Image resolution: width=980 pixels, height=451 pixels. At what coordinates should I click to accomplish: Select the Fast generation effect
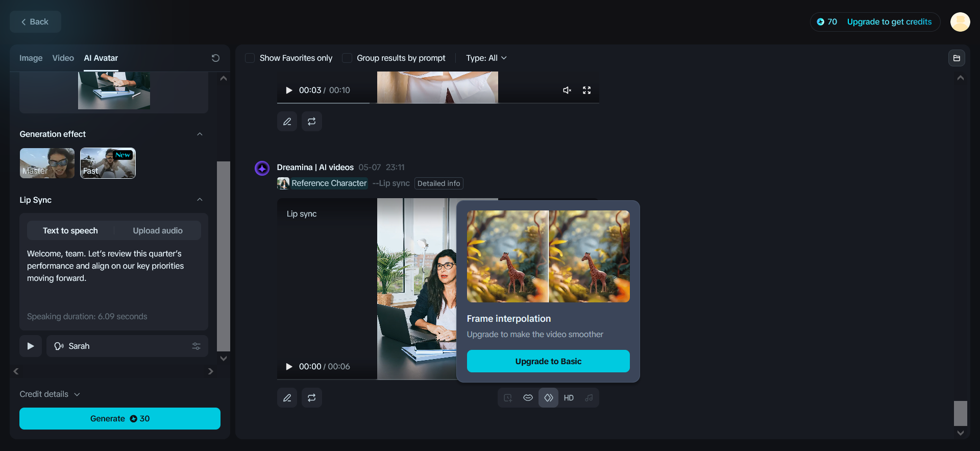[108, 163]
